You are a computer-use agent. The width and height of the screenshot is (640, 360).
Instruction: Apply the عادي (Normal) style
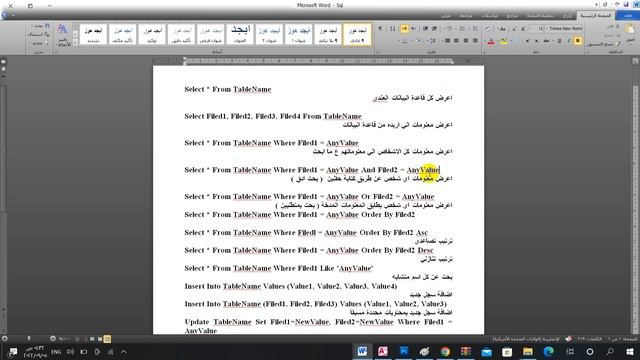pyautogui.click(x=357, y=34)
